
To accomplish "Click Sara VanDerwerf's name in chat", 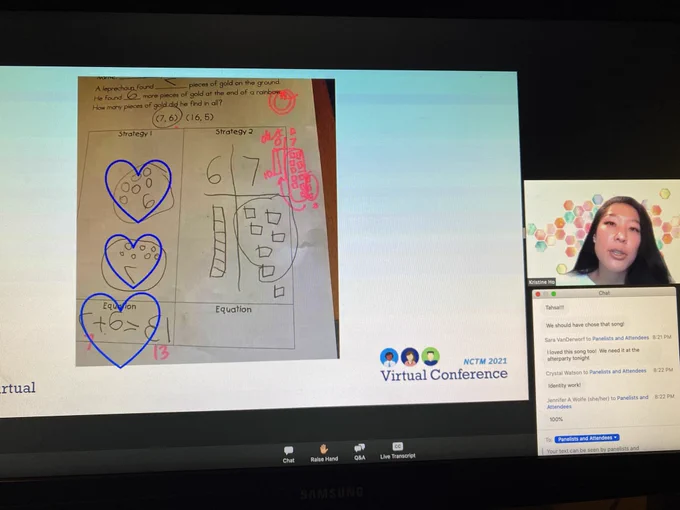I will point(564,339).
